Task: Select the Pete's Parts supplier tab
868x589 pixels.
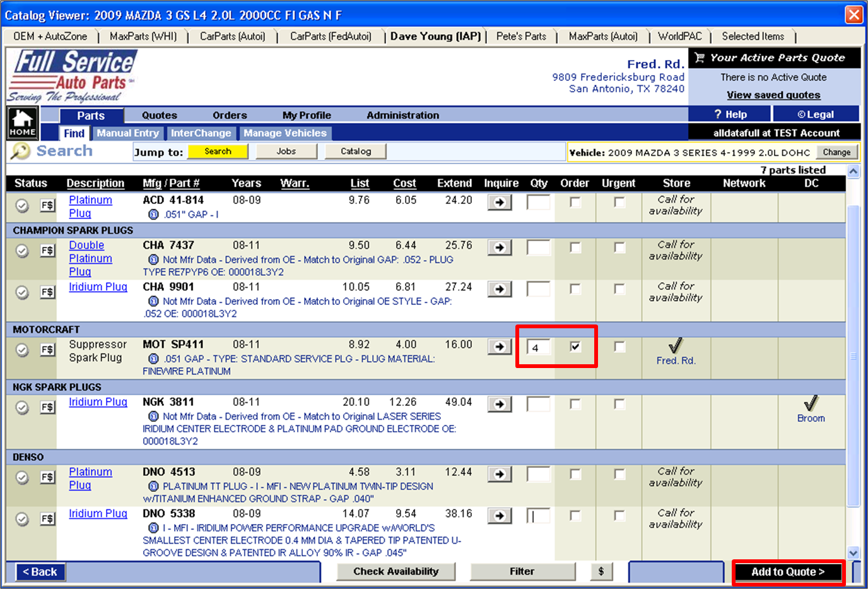Action: pos(521,37)
